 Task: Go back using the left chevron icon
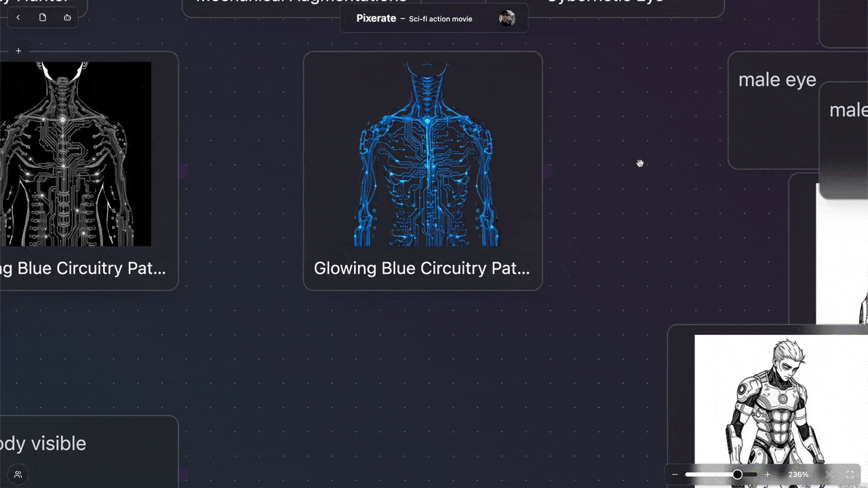point(18,18)
